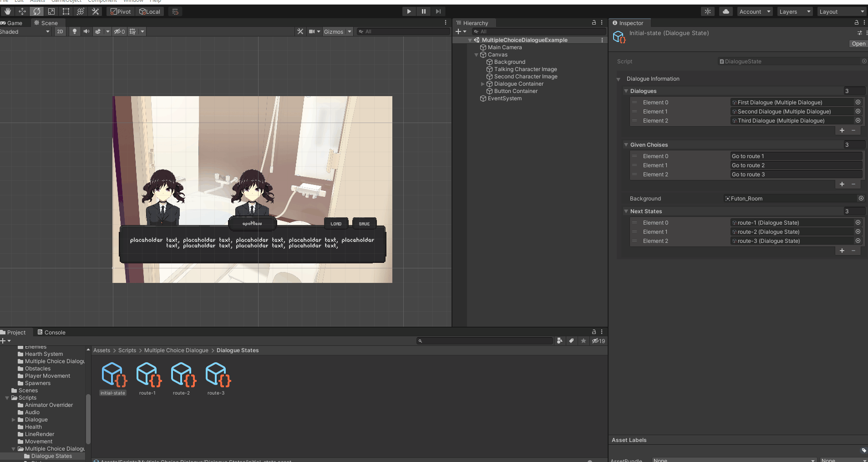The width and height of the screenshot is (868, 462).
Task: Open Cloud services icon
Action: (726, 11)
